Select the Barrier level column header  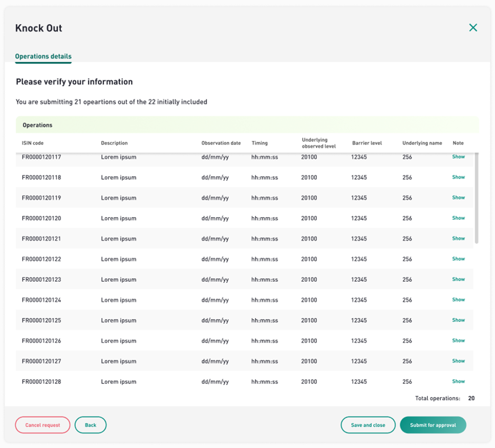pos(367,143)
